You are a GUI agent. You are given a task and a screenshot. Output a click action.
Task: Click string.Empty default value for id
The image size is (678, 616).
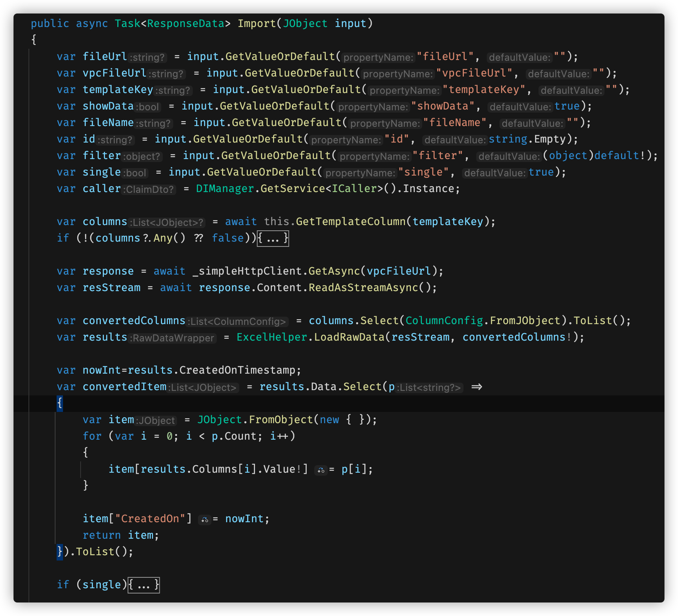coord(527,139)
